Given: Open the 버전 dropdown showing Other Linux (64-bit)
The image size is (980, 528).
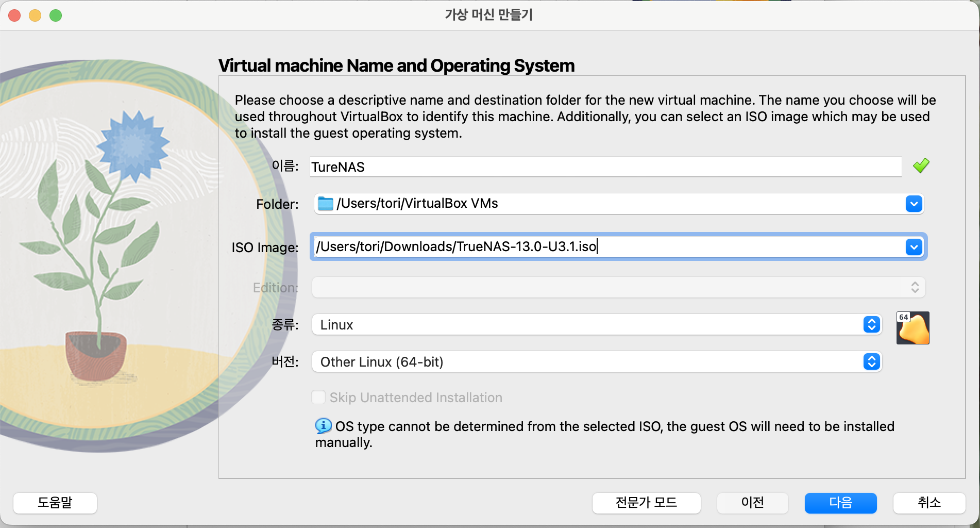Looking at the screenshot, I should (597, 361).
